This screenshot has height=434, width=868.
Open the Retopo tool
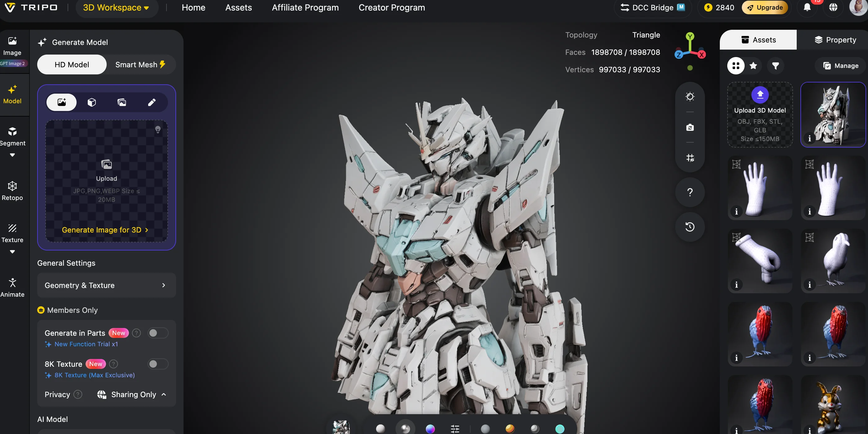12,191
